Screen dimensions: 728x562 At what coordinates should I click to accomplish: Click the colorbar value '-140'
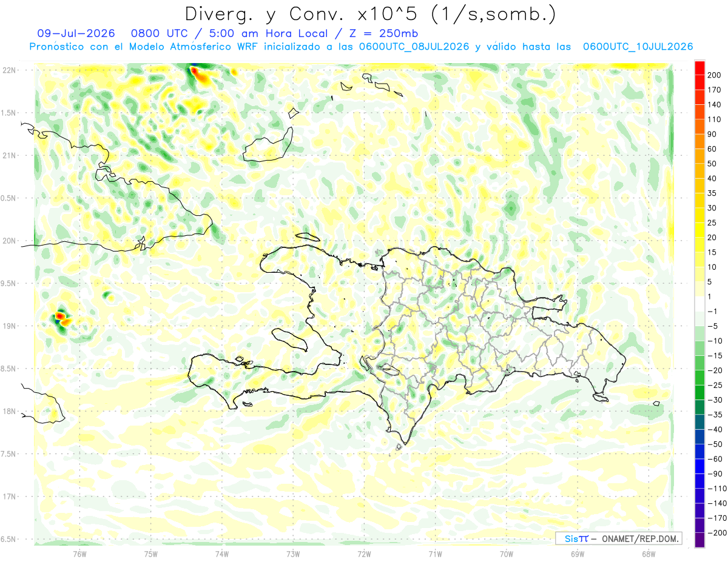[717, 503]
